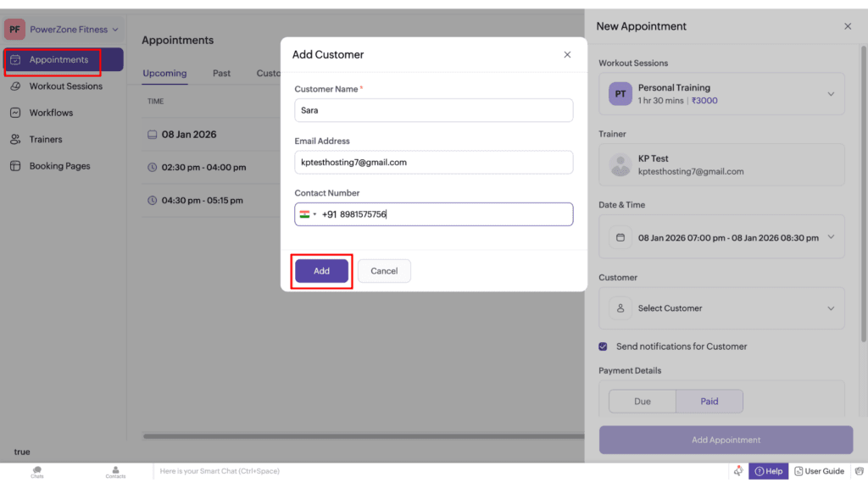Open the Trainers section icon
Screen dimensions: 868x488
click(14, 138)
